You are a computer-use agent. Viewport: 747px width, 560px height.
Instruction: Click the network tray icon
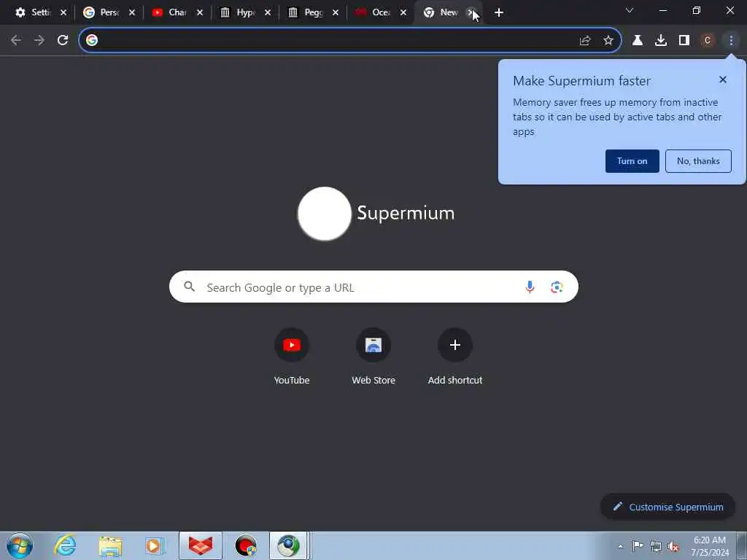pos(656,546)
